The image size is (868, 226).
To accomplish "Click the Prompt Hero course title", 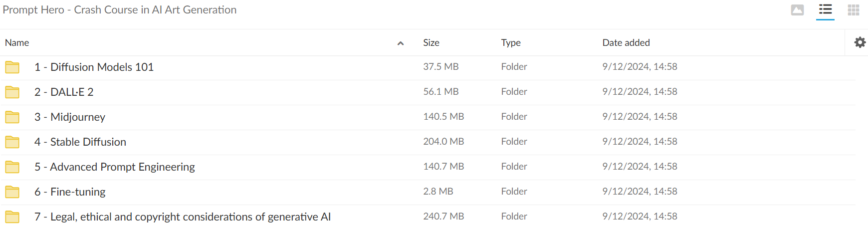I will point(120,10).
